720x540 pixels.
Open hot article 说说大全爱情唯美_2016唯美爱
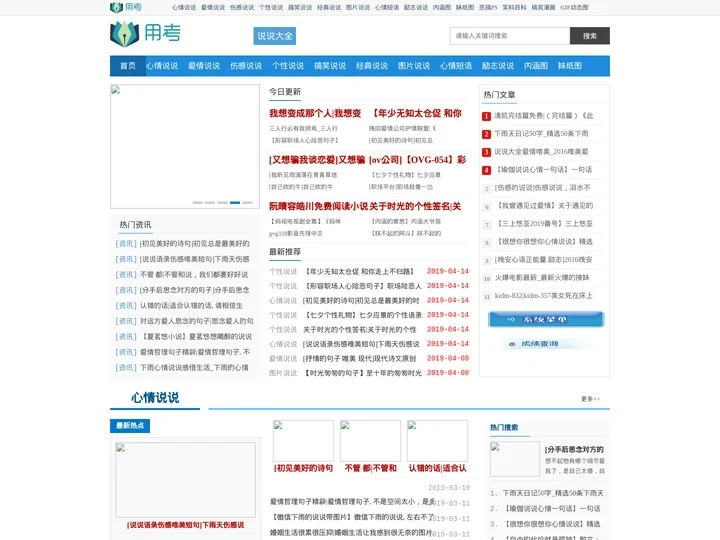(x=541, y=152)
